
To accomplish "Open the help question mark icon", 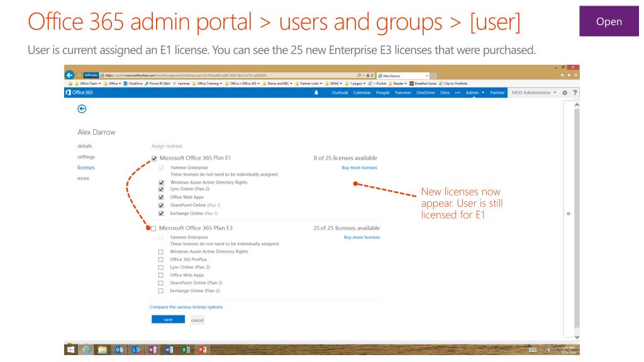I will tap(575, 93).
